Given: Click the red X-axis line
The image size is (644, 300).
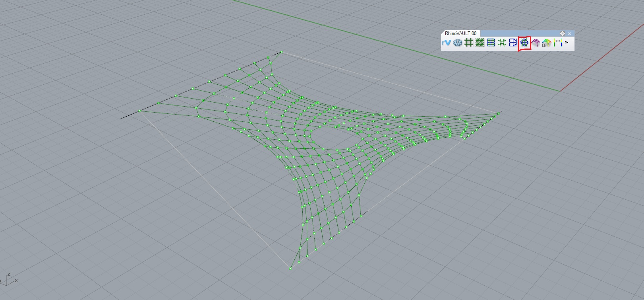Looking at the screenshot, I should (602, 58).
